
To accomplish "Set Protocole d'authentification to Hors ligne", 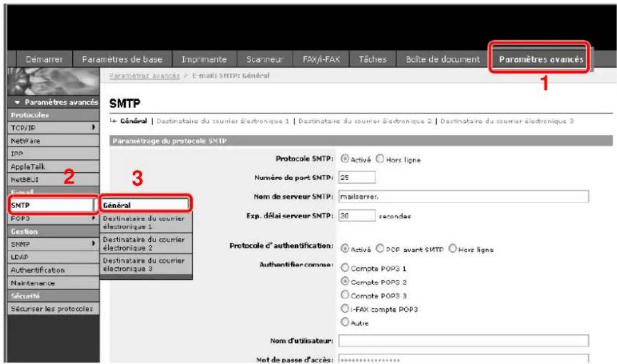I will click(x=453, y=249).
